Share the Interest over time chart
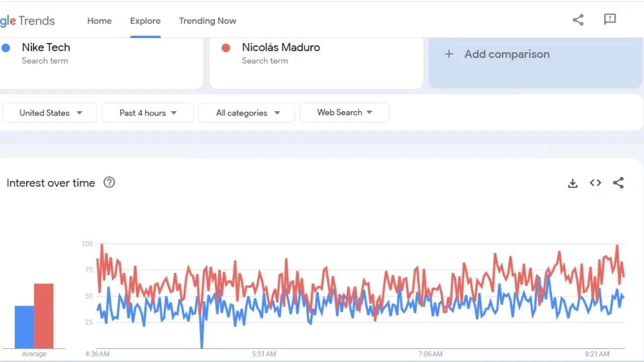 coord(618,183)
